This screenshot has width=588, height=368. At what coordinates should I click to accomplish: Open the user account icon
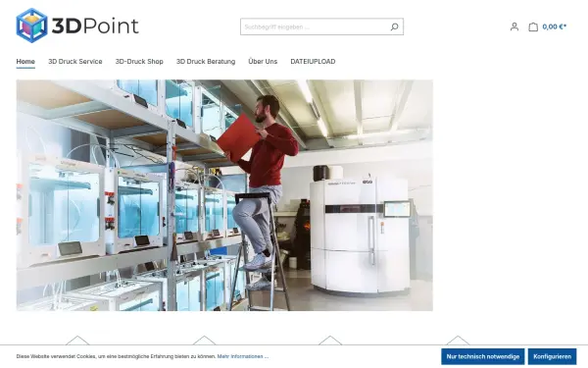pos(514,26)
